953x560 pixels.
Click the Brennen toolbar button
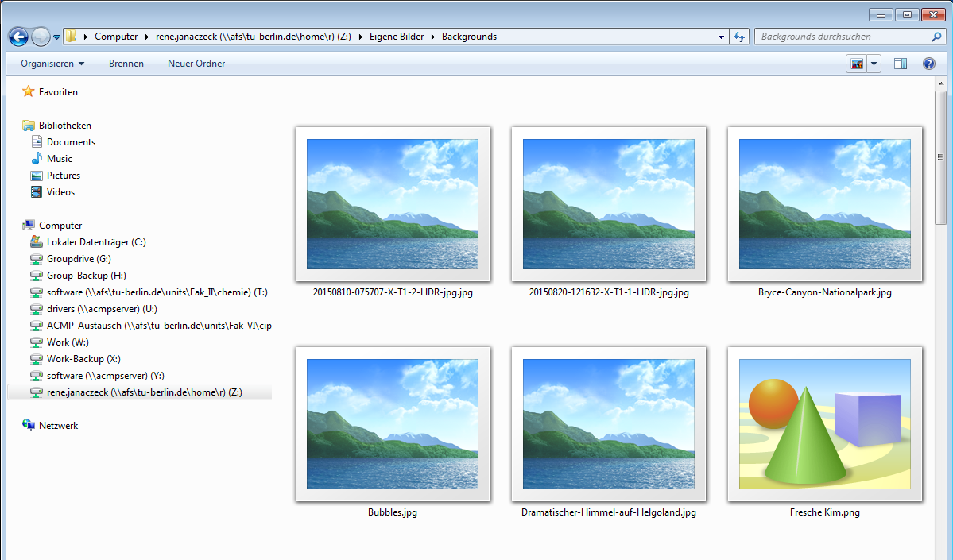126,64
